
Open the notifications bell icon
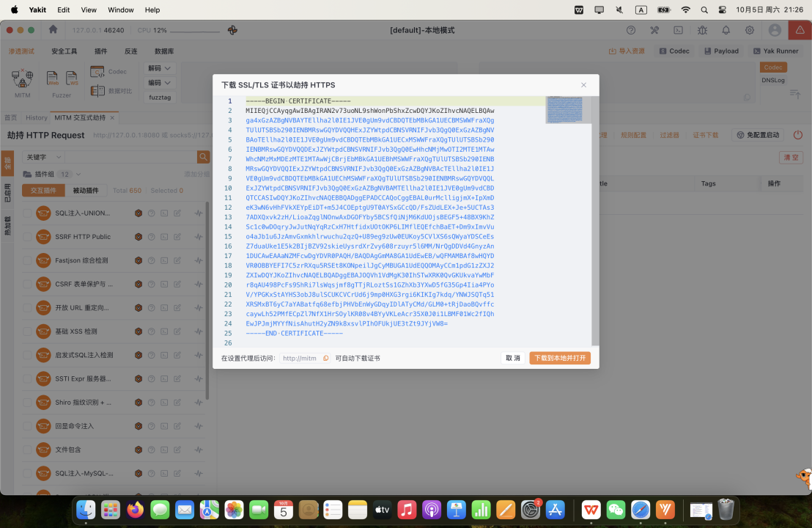(x=726, y=30)
